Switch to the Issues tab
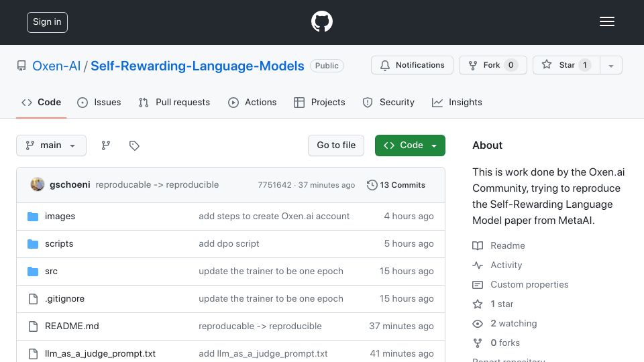This screenshot has width=644, height=362. point(99,102)
